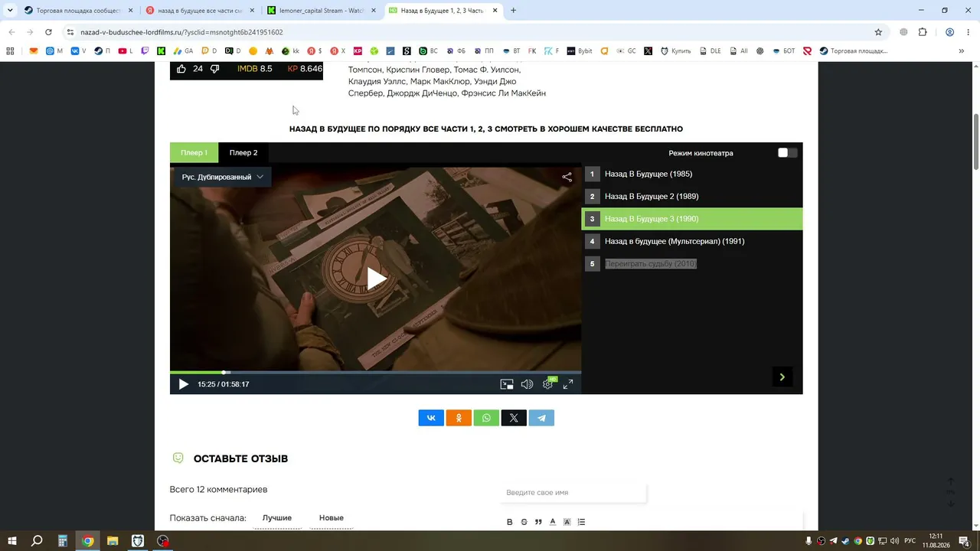Enter fullscreen in the video player
The width and height of the screenshot is (980, 551).
(x=568, y=384)
